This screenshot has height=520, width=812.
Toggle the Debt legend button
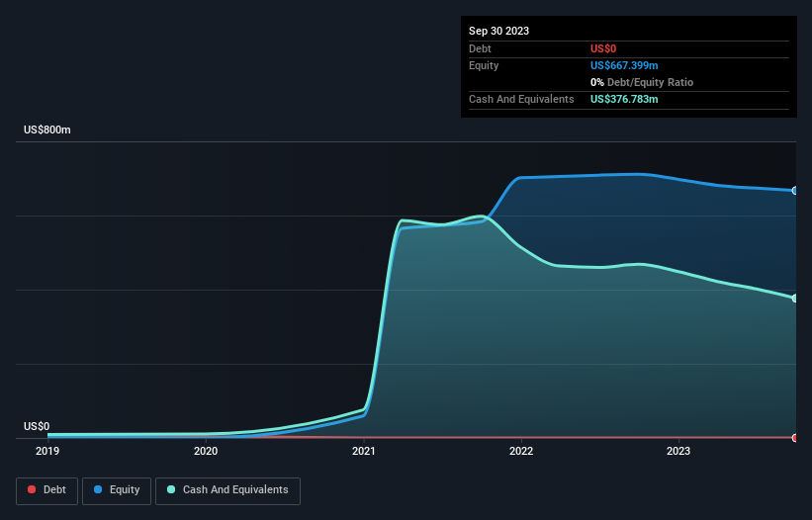click(47, 490)
